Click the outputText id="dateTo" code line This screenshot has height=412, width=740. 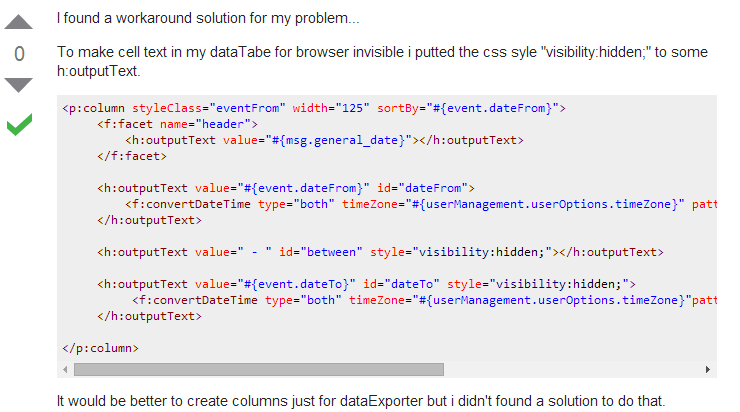point(366,284)
